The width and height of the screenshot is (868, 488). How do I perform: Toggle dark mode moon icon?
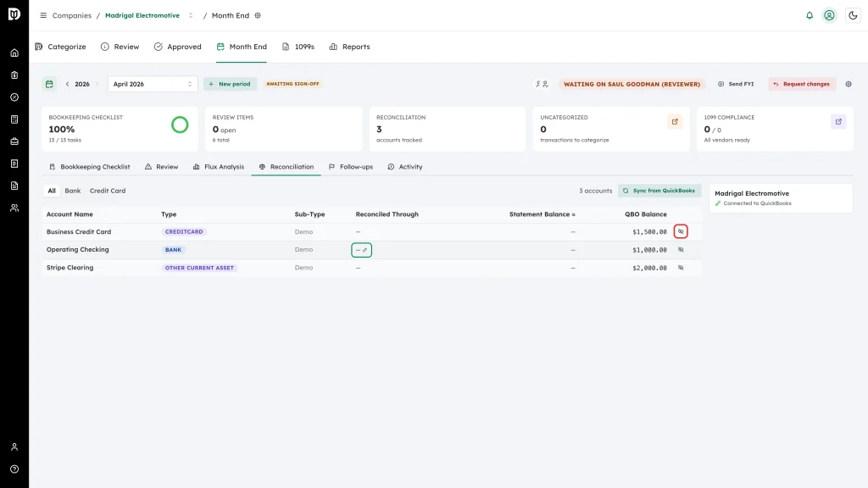[x=853, y=15]
